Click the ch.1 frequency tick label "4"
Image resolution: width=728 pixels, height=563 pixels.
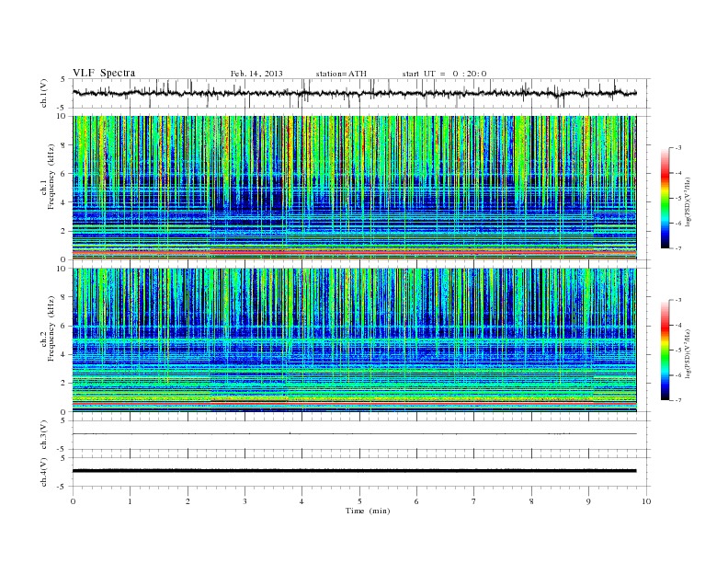tap(63, 202)
